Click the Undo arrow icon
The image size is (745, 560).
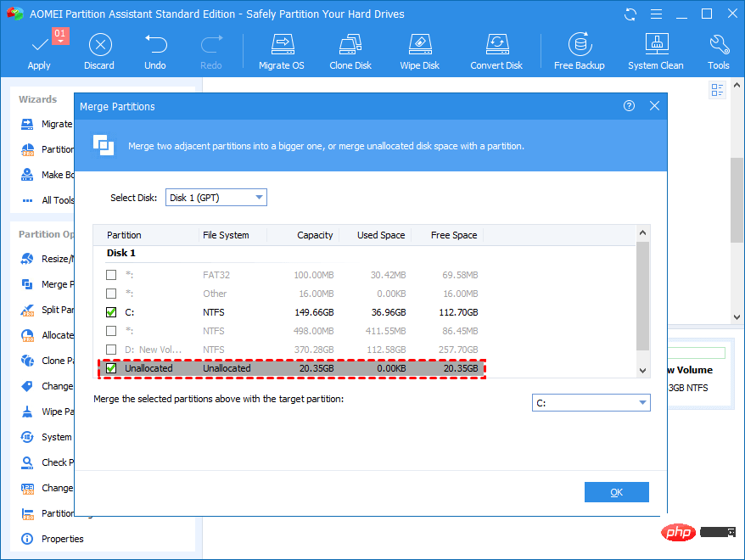[x=155, y=51]
